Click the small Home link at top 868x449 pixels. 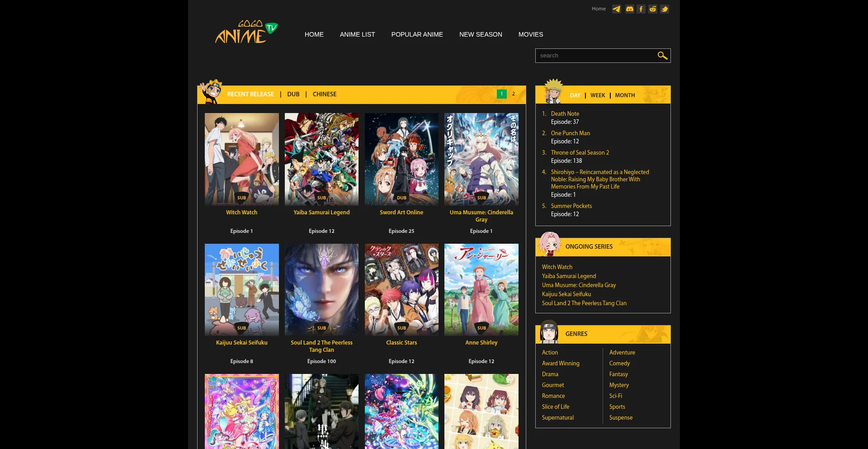(x=599, y=9)
